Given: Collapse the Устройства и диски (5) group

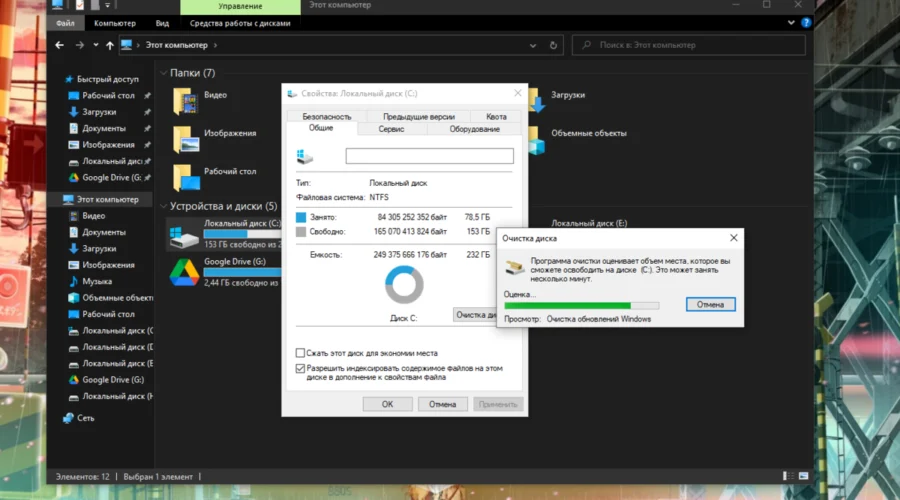Looking at the screenshot, I should (164, 206).
